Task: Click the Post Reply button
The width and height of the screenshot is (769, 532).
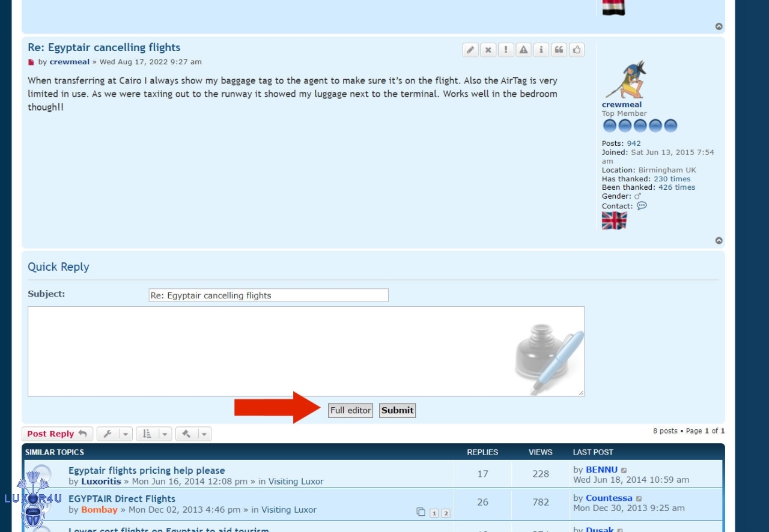Action: tap(57, 434)
